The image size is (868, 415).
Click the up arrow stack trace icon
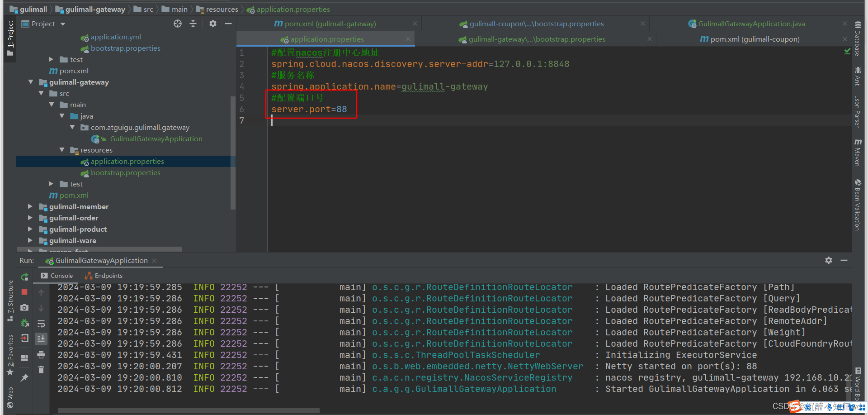point(41,293)
